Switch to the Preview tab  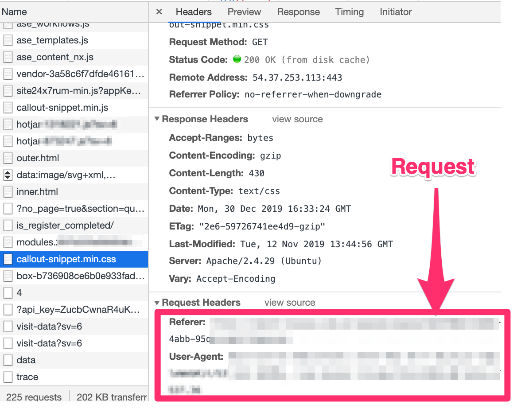tap(244, 12)
